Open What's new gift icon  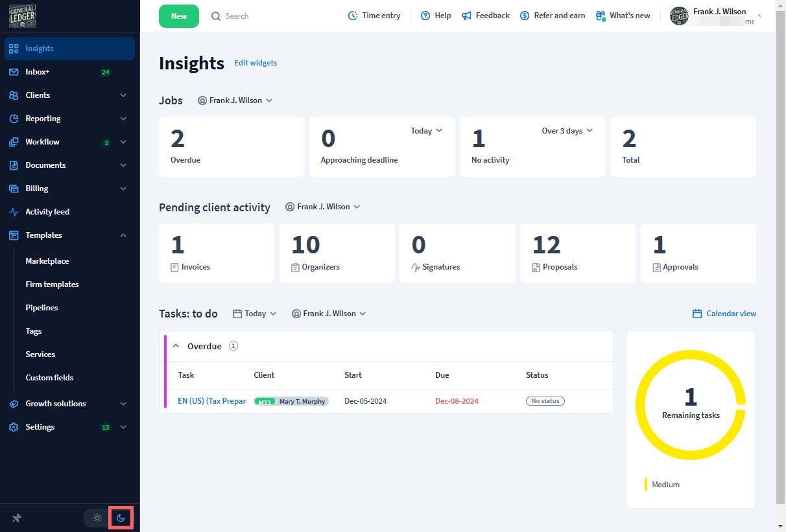(x=601, y=16)
